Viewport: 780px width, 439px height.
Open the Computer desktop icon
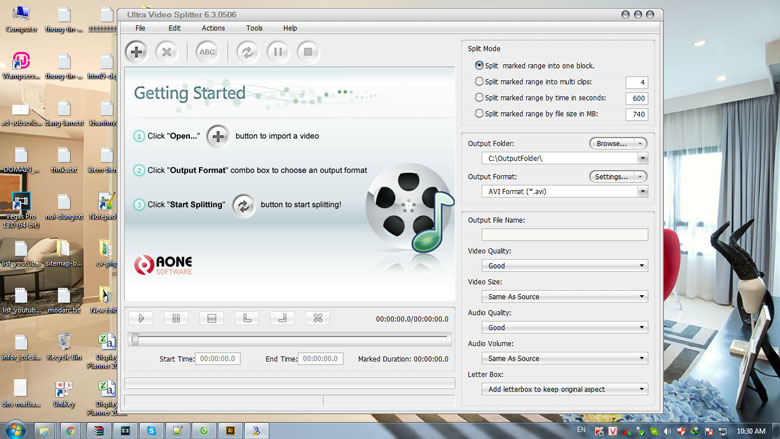coord(21,20)
